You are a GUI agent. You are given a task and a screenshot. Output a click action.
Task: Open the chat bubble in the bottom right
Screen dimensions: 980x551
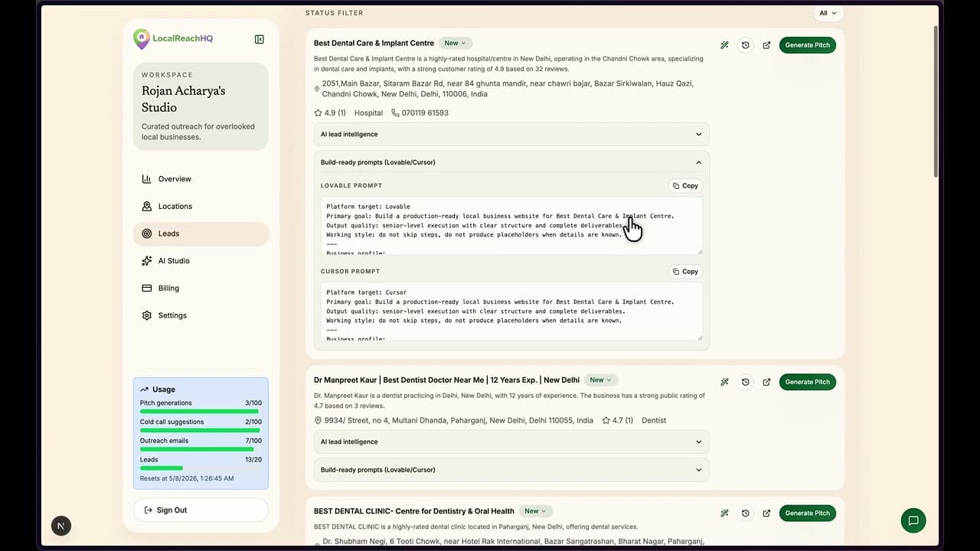coord(913,520)
